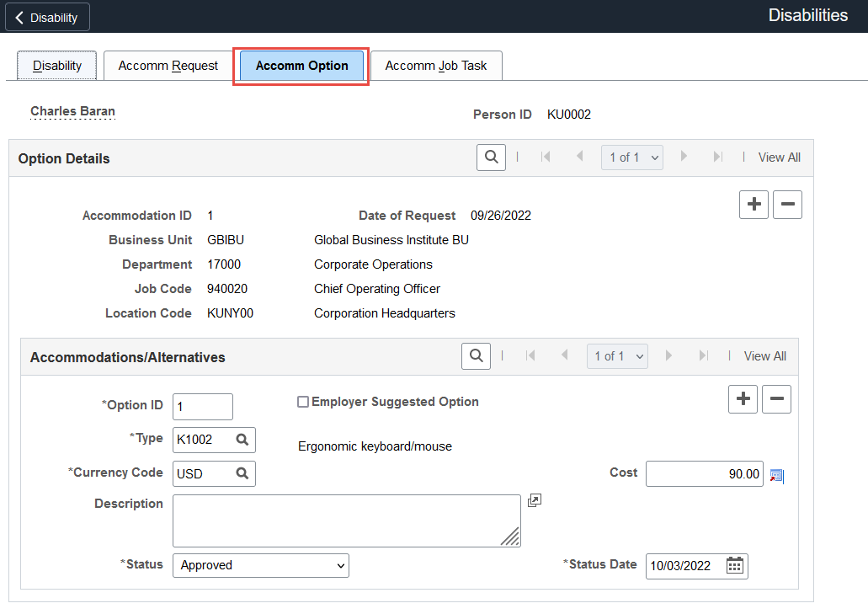868x614 pixels.
Task: Click View All in Option Details
Action: coord(779,158)
